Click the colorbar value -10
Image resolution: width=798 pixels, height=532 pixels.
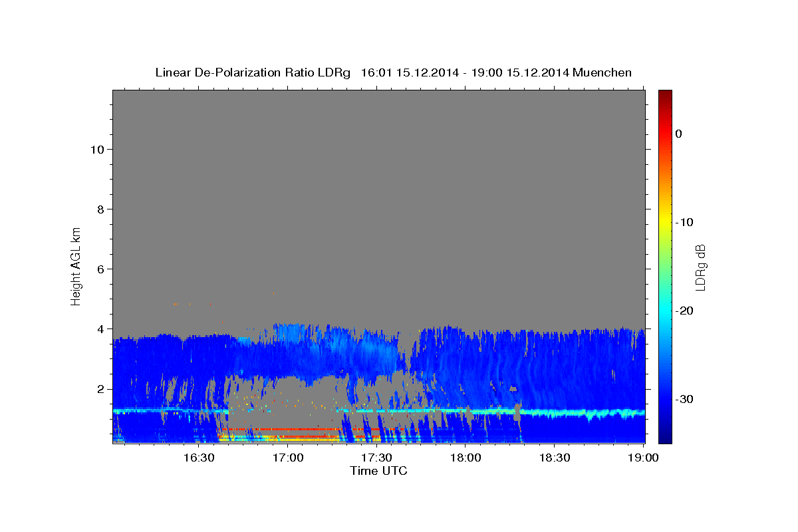tap(684, 222)
